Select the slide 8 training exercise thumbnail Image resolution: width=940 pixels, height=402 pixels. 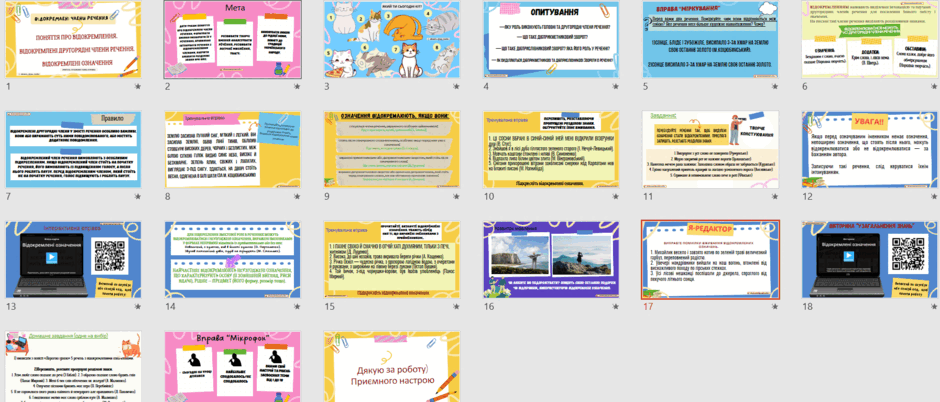[x=233, y=149]
